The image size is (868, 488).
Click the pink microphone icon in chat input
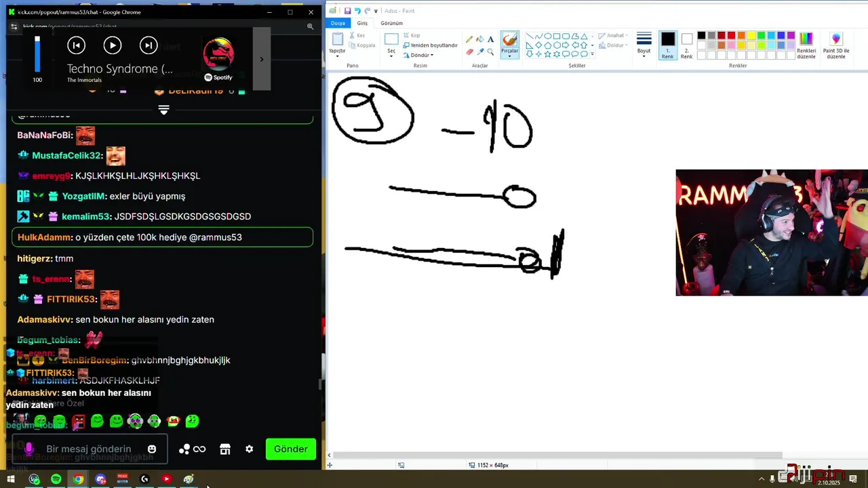[x=28, y=449]
